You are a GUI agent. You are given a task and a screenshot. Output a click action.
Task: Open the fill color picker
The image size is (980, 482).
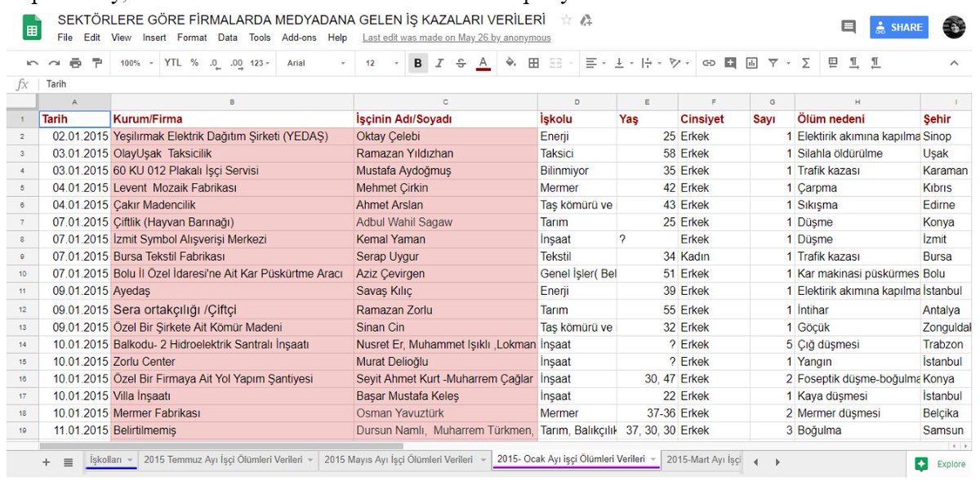(x=511, y=63)
